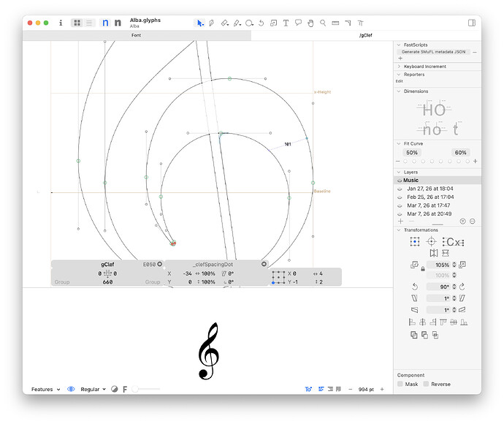Edit the Fit Curve 50% field
The image size is (504, 424).
tap(412, 153)
